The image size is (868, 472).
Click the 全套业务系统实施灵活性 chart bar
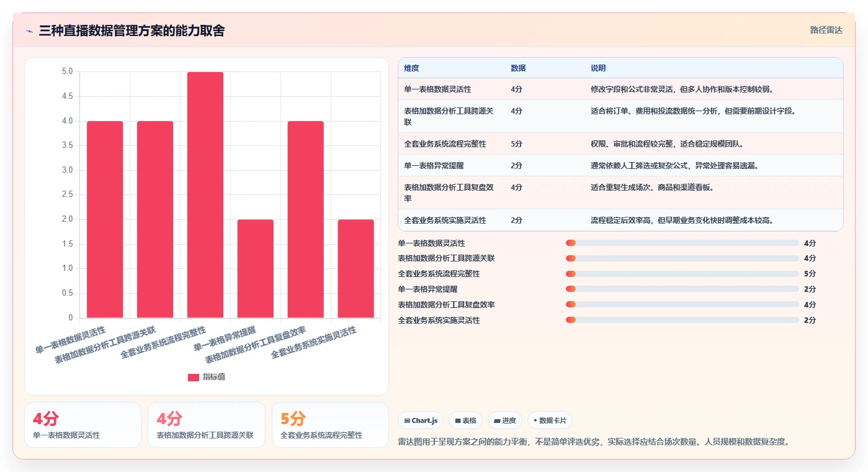tap(356, 268)
